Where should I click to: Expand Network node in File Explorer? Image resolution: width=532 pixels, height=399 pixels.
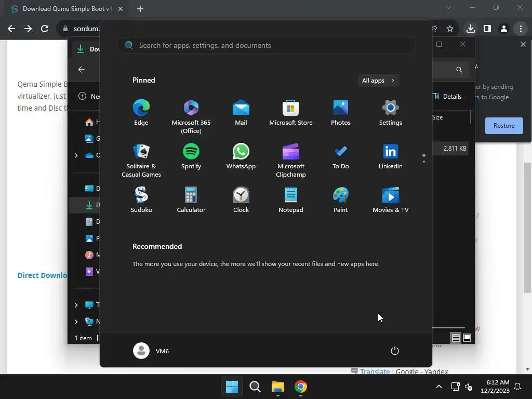pyautogui.click(x=76, y=322)
